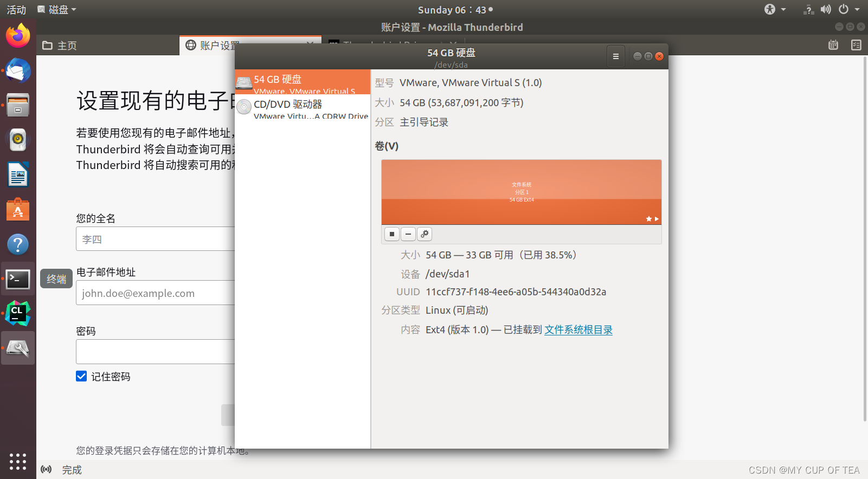
Task: Open the filesystem root directory link
Action: pyautogui.click(x=578, y=329)
